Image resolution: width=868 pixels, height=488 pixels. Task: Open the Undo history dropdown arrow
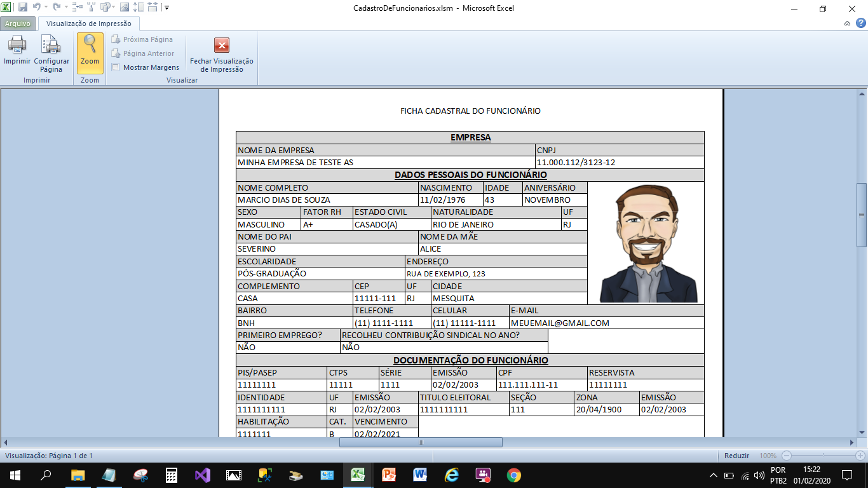[x=46, y=8]
